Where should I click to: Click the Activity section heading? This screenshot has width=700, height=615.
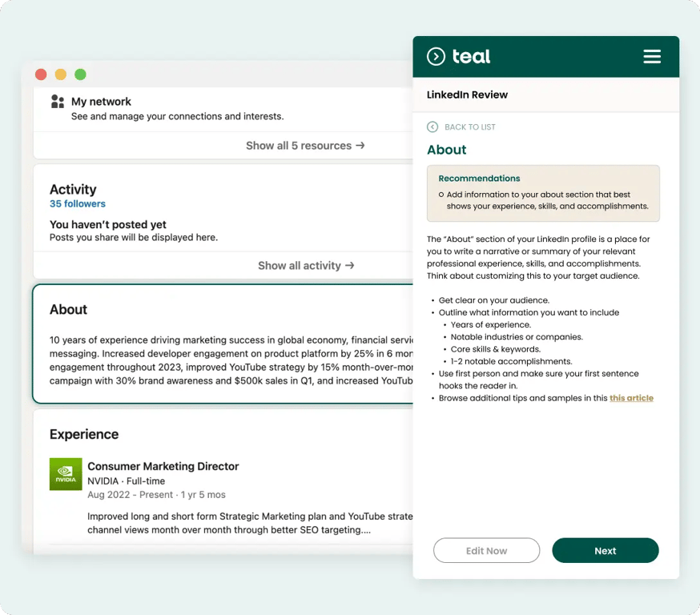click(x=73, y=190)
